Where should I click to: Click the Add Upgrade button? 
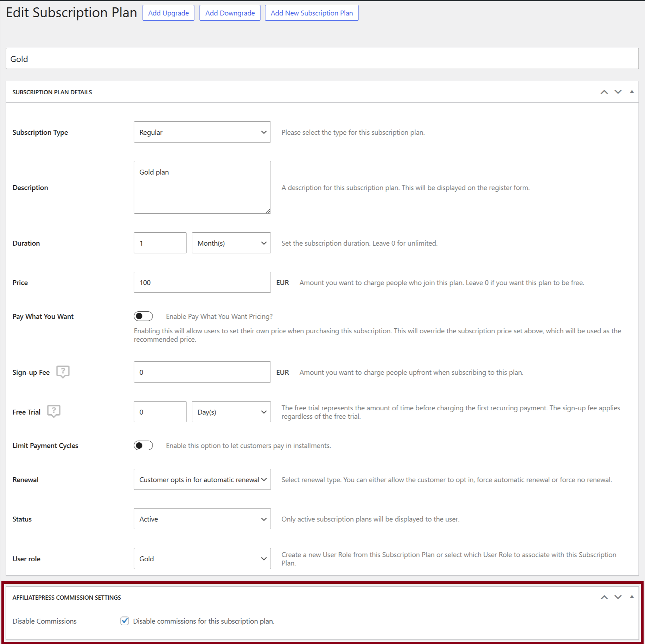tap(168, 13)
